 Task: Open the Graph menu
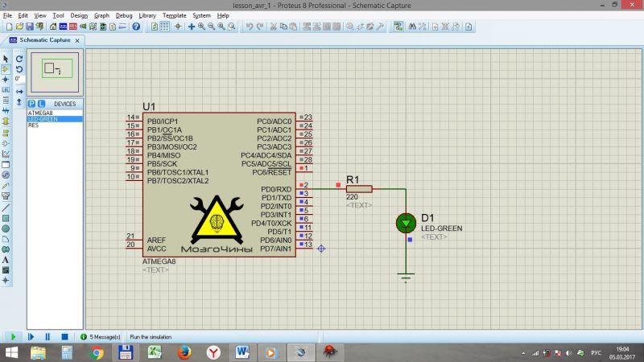click(x=101, y=15)
